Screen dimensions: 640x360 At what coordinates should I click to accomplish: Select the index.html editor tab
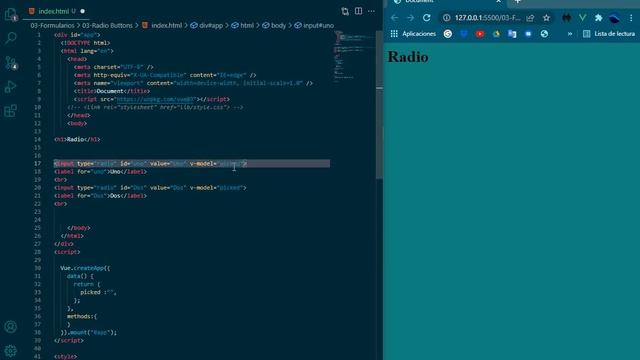57,11
